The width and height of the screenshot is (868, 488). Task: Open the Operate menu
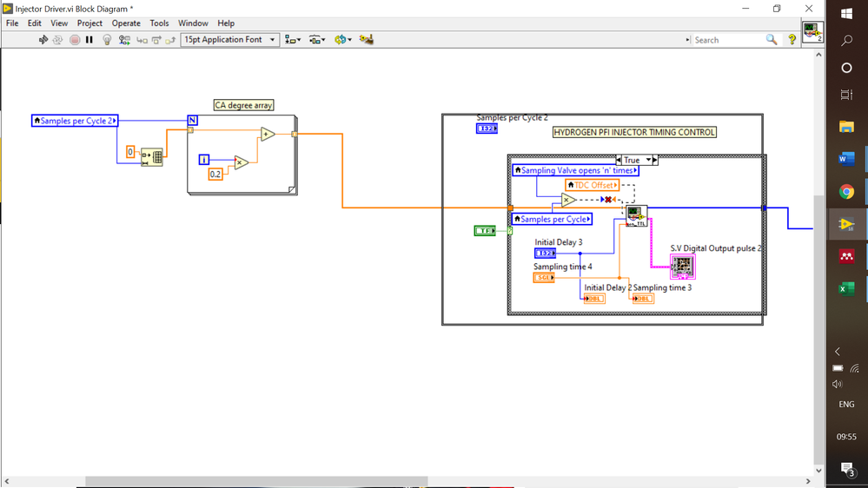point(126,23)
